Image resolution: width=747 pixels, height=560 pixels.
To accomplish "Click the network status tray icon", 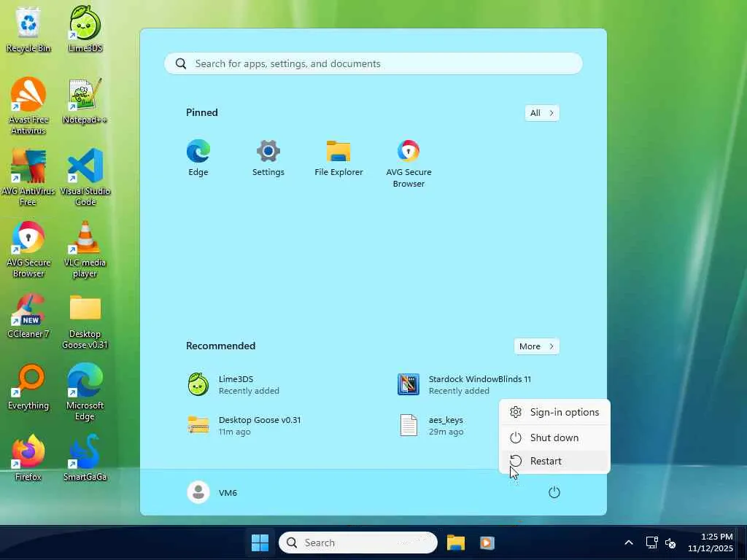I will [651, 542].
